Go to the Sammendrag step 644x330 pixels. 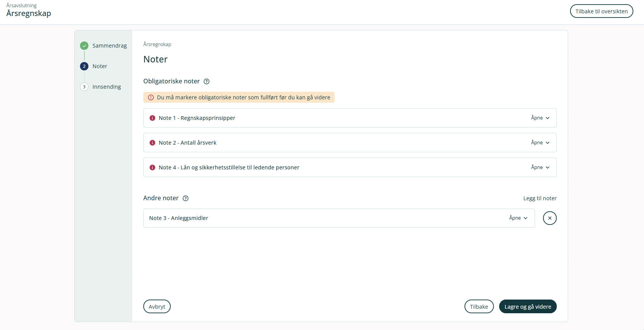[x=109, y=46]
